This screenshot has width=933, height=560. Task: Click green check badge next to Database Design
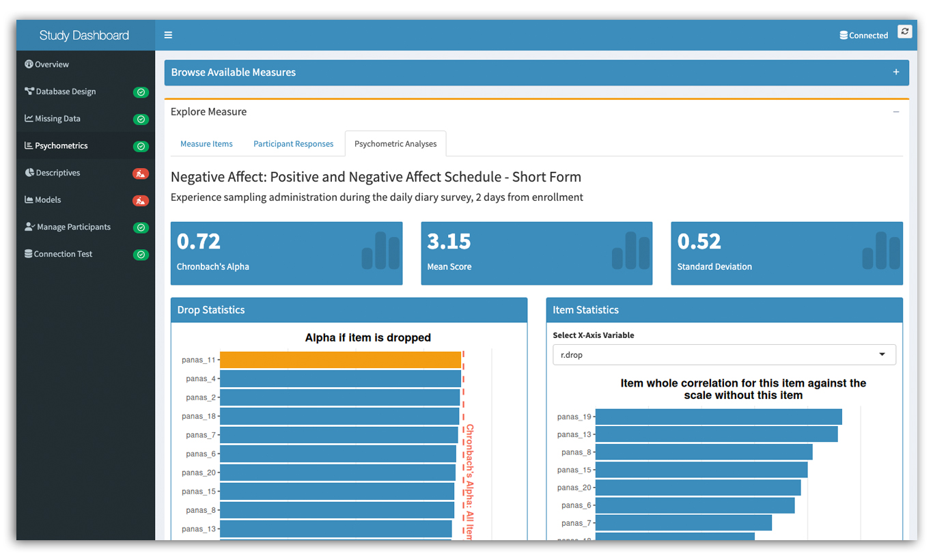pyautogui.click(x=141, y=92)
